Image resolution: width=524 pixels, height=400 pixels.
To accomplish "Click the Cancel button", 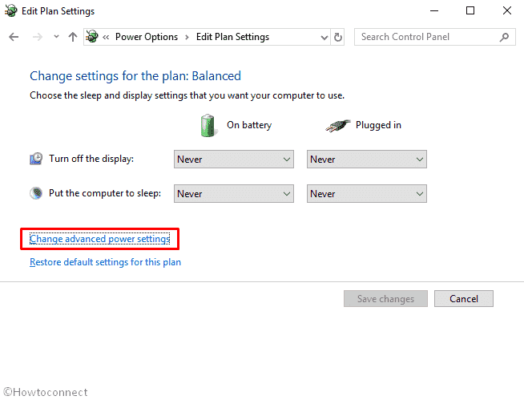I will tap(464, 298).
